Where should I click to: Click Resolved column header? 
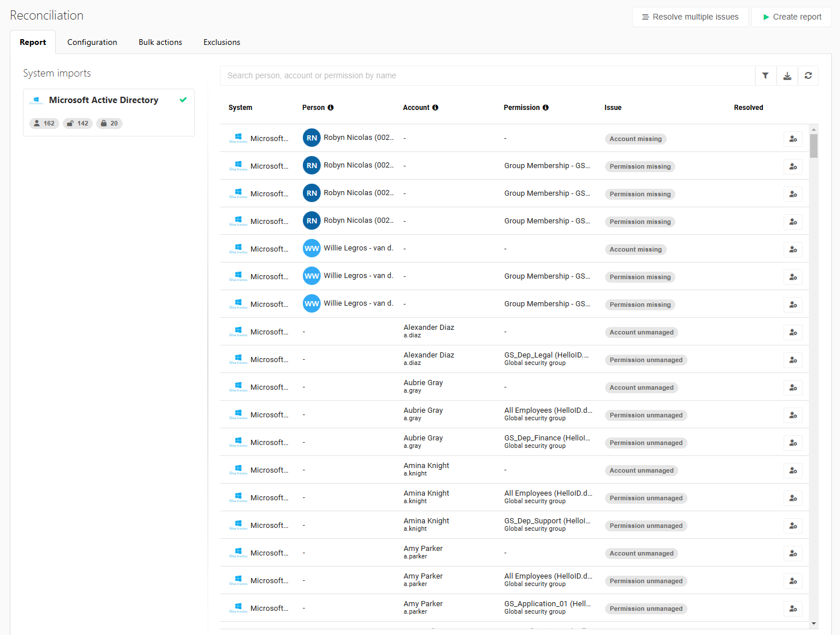748,108
